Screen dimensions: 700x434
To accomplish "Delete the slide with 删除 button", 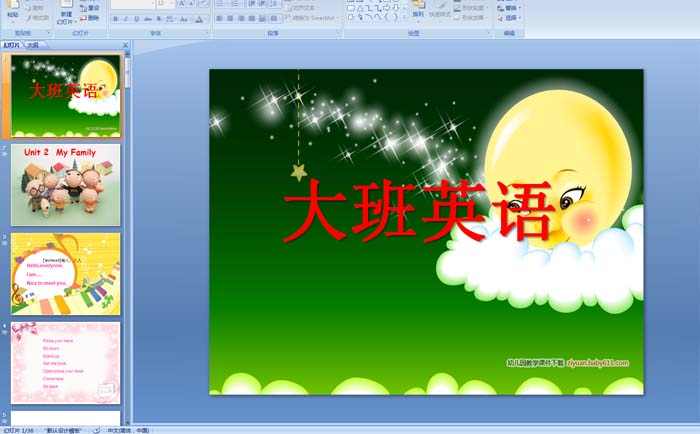I will pyautogui.click(x=89, y=18).
